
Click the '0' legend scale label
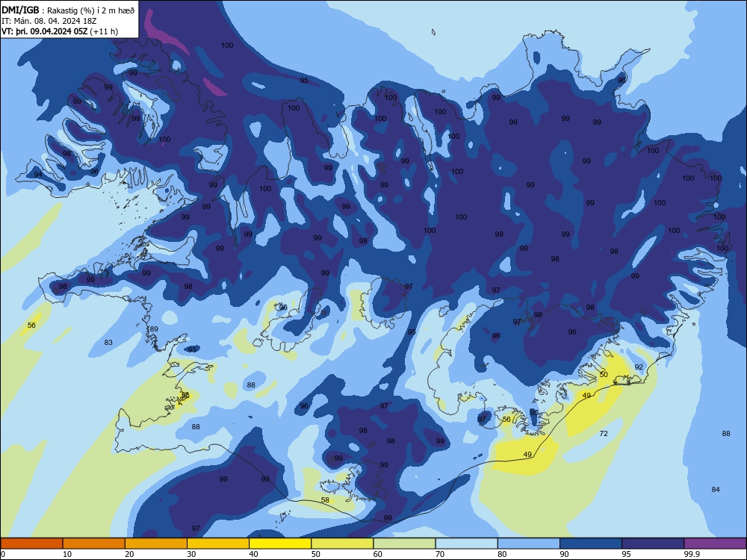point(2,554)
